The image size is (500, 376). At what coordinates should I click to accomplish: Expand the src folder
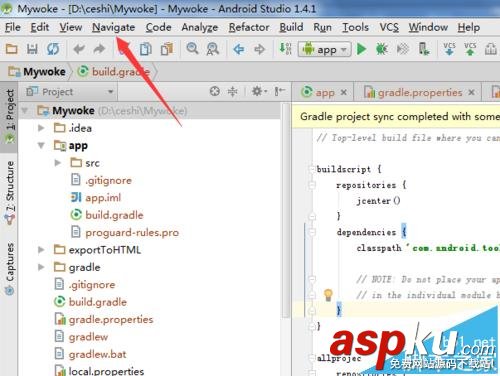(x=58, y=163)
